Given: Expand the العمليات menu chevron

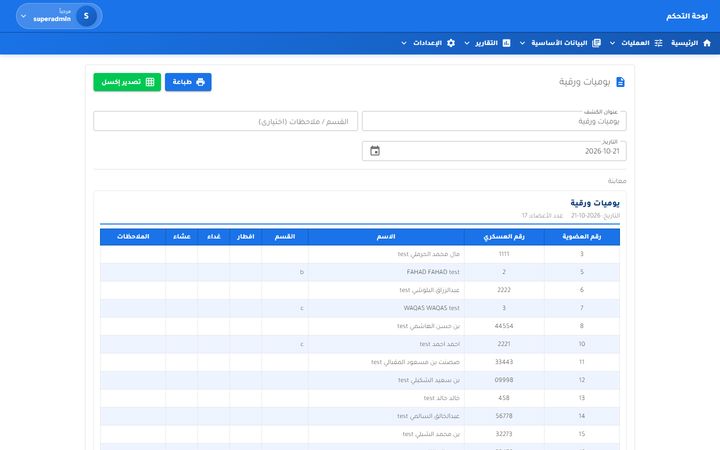Looking at the screenshot, I should 613,43.
